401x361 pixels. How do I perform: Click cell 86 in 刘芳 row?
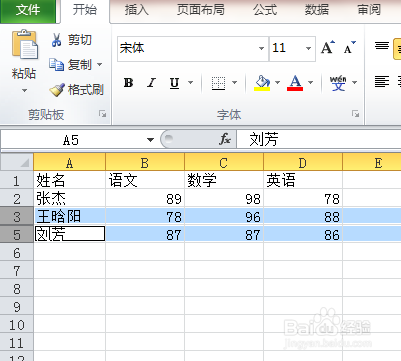[303, 235]
